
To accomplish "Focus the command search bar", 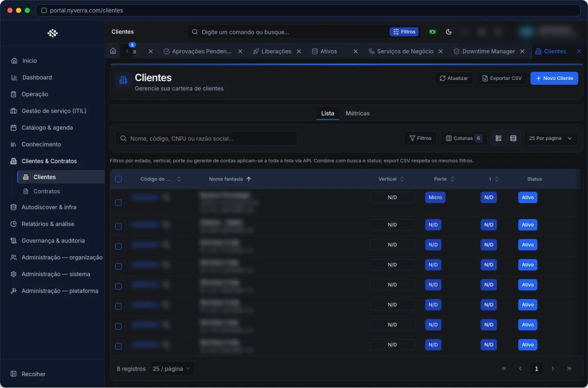I will [x=290, y=32].
